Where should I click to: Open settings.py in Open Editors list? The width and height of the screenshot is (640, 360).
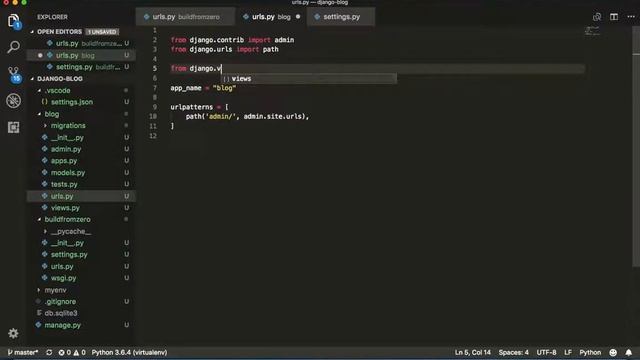pyautogui.click(x=82, y=67)
